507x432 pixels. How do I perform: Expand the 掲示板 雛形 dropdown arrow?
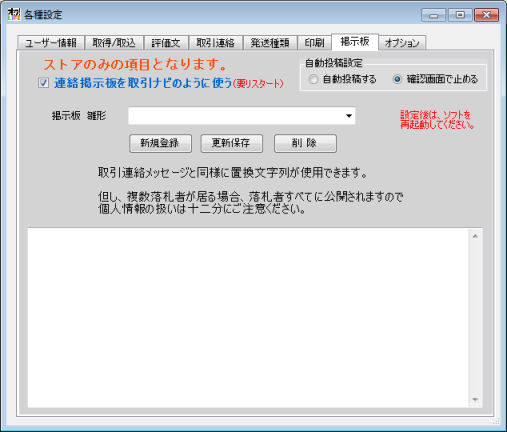(349, 116)
